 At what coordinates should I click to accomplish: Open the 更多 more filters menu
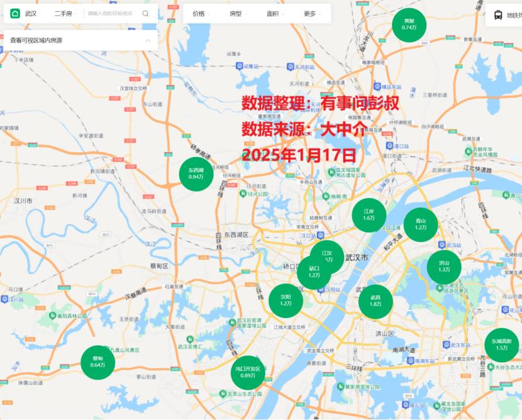tap(312, 13)
